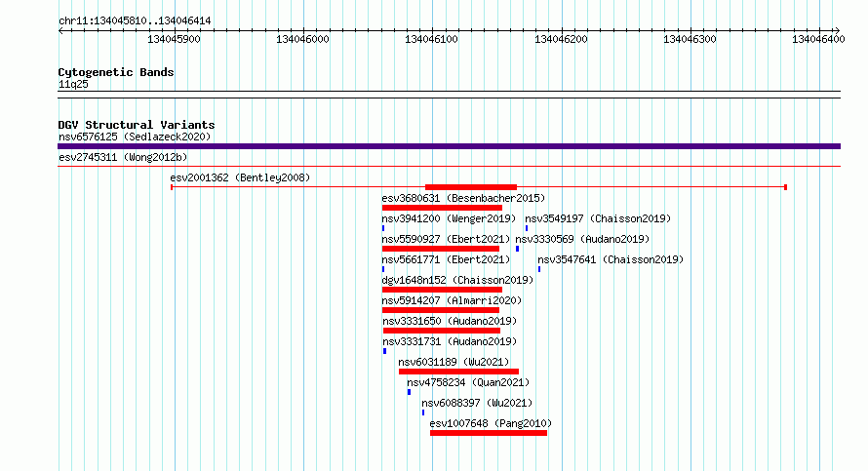
Task: Open esv2745311 (Wong2012b) variant label
Action: [x=123, y=157]
